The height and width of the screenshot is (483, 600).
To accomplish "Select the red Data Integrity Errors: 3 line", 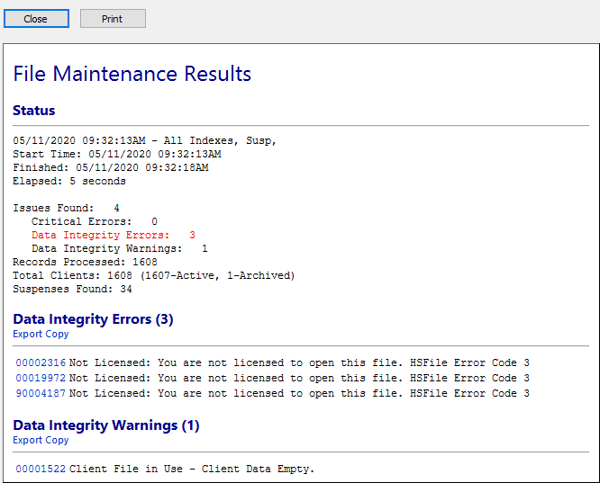I will pos(113,235).
